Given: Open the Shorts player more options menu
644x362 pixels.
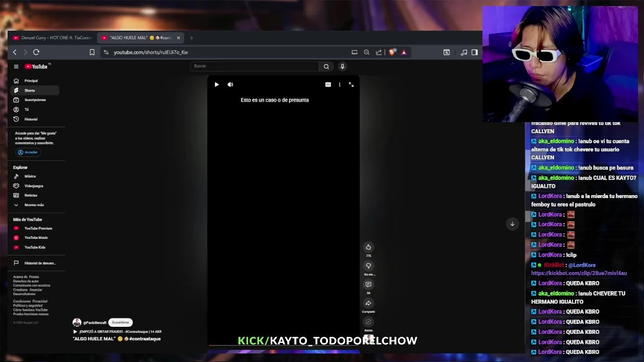Looking at the screenshot, I should (x=340, y=84).
